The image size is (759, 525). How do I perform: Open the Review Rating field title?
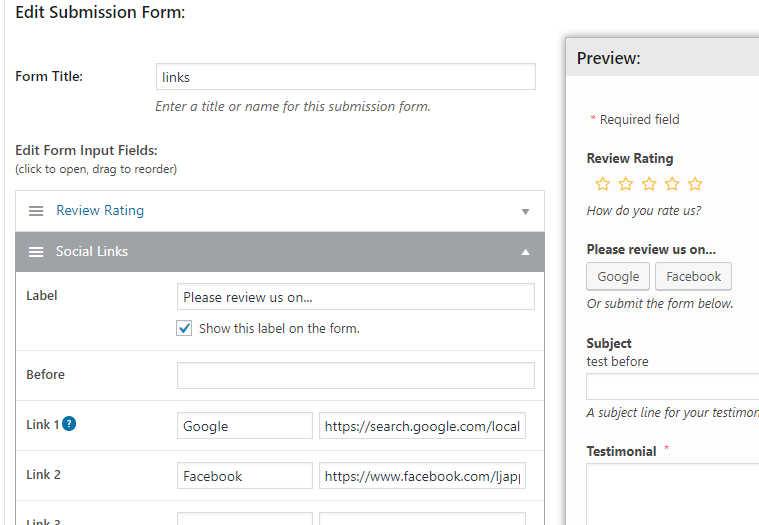pos(100,210)
